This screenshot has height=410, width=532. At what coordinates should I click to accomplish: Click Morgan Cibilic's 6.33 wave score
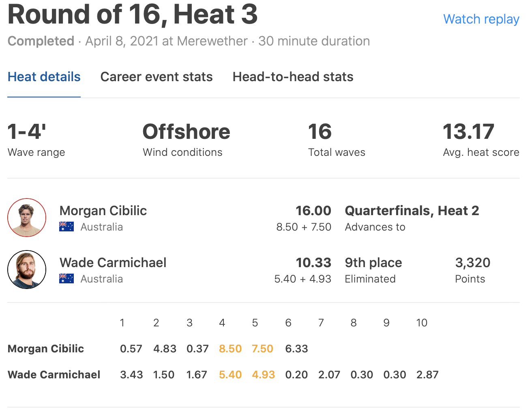(x=296, y=349)
